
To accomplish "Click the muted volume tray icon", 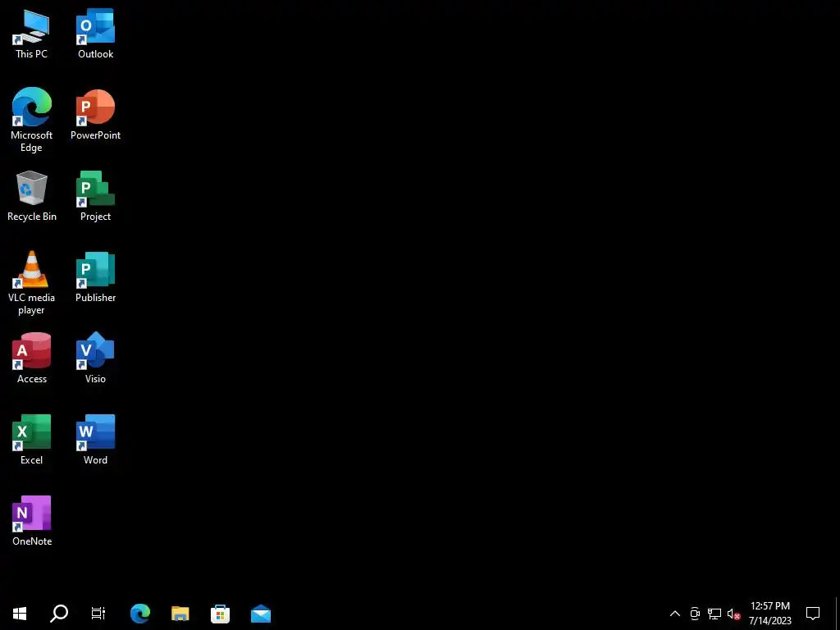I will pyautogui.click(x=733, y=614).
